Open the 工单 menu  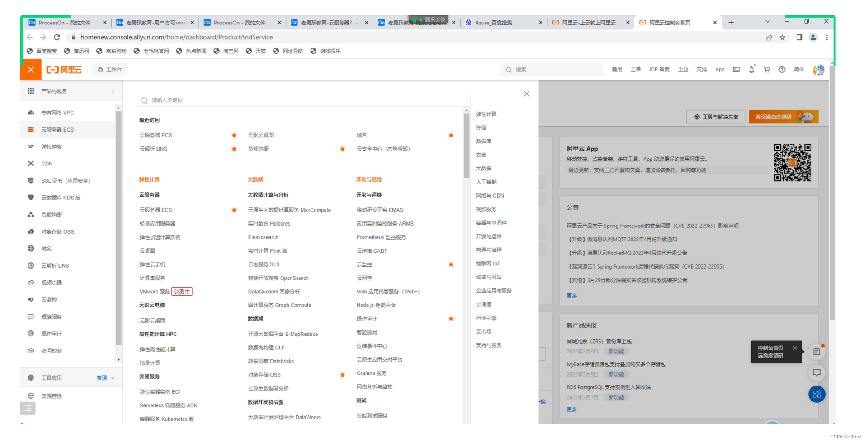point(636,70)
